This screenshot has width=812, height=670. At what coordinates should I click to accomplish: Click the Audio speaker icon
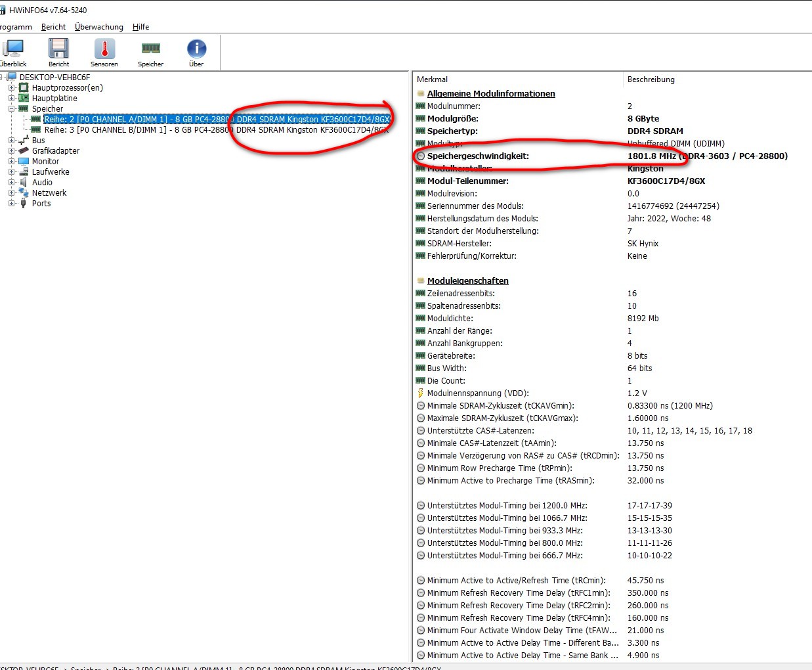tap(24, 182)
